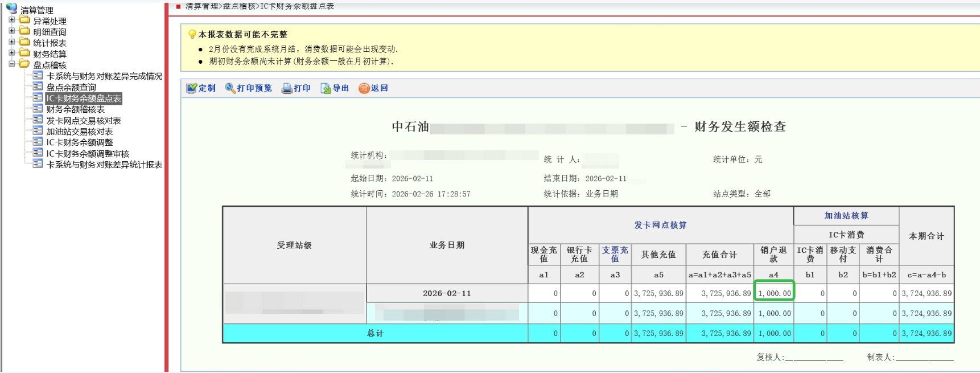Click the 发卡网点核算 header link
Viewport: 980px width, 373px height.
pyautogui.click(x=660, y=225)
